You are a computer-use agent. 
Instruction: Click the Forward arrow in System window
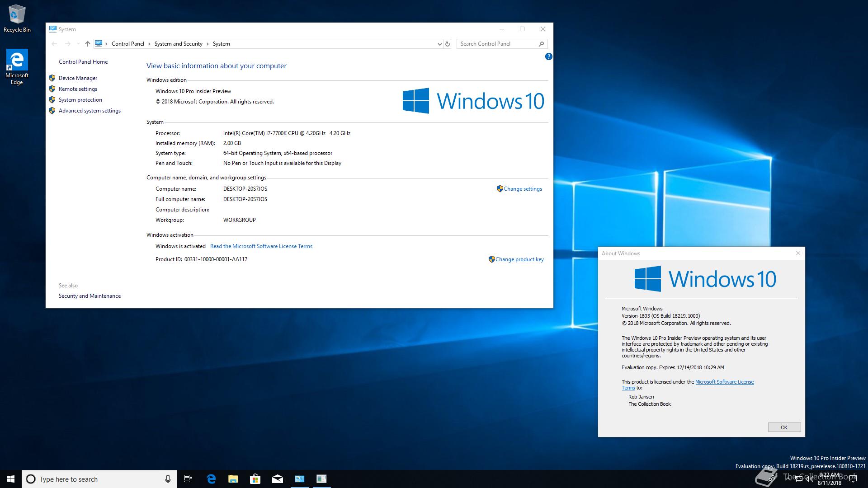[68, 44]
